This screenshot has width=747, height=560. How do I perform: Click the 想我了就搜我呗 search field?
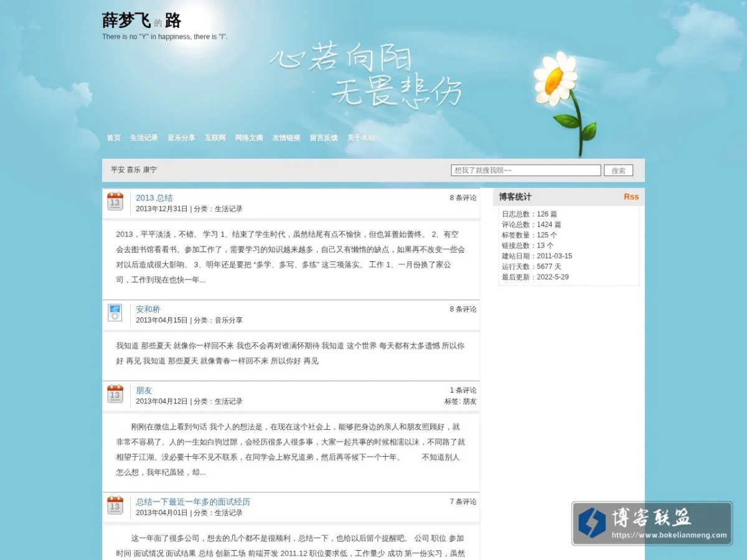pyautogui.click(x=526, y=170)
